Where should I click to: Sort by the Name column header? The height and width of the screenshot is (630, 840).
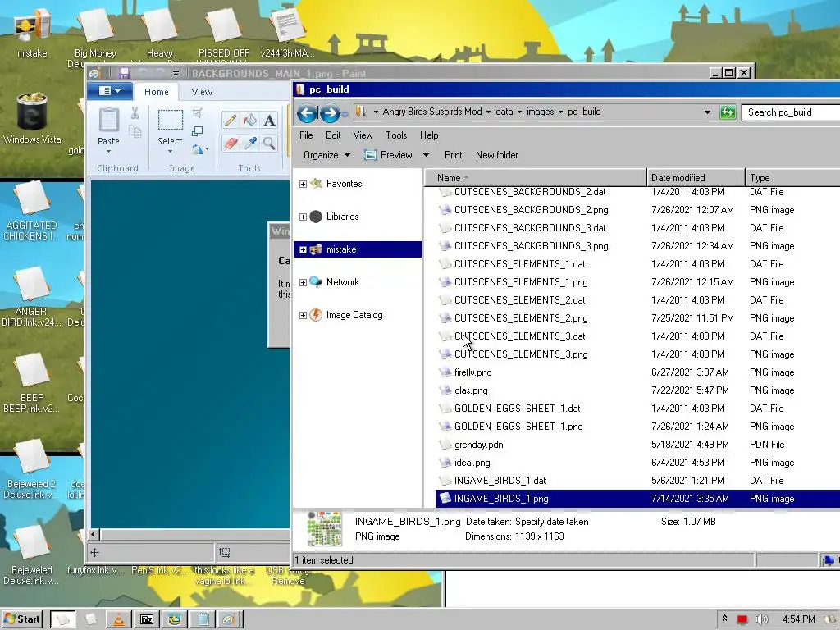[x=536, y=178]
